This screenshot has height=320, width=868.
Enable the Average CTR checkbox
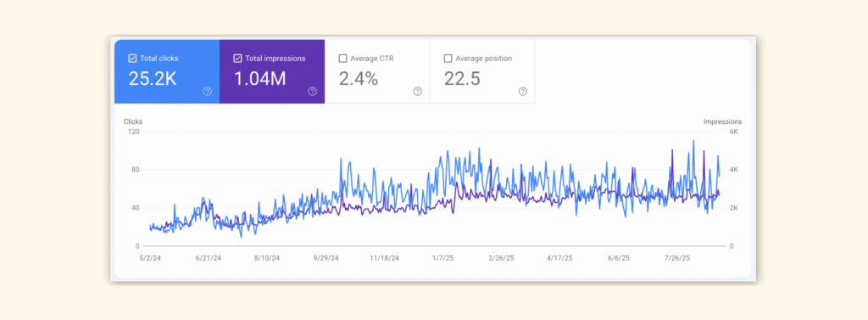(342, 59)
